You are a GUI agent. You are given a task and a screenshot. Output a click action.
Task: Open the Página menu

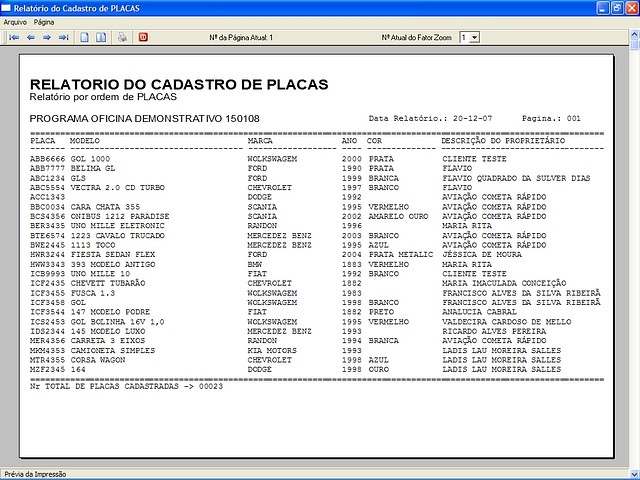(x=44, y=22)
